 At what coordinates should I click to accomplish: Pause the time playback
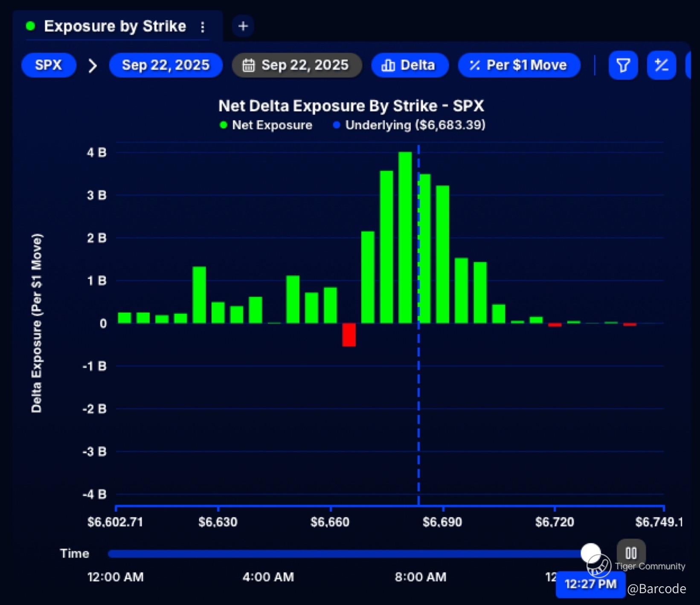[x=631, y=553]
